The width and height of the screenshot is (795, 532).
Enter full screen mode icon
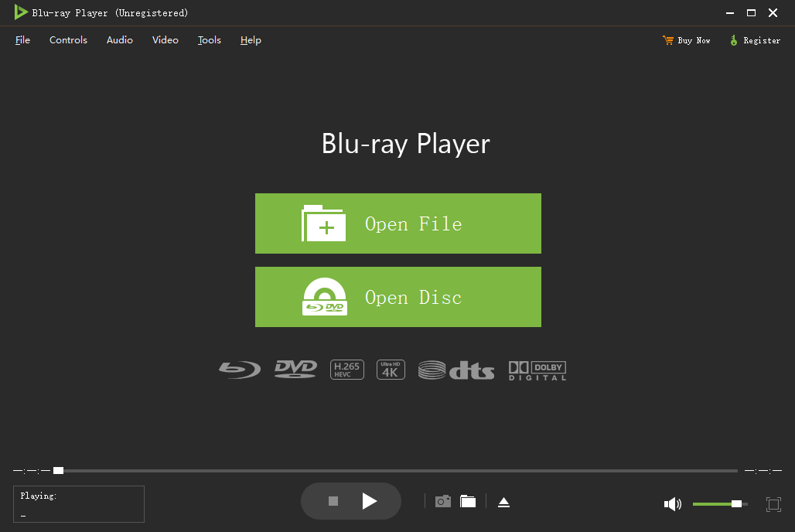773,504
